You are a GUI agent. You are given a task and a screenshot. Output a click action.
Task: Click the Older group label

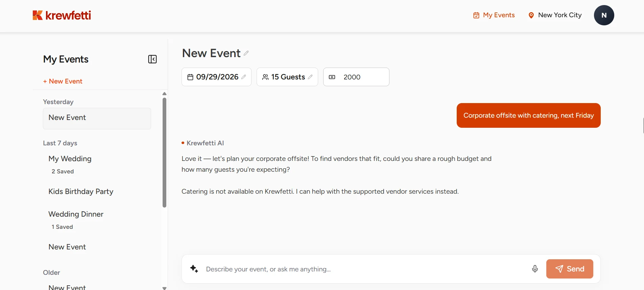51,272
